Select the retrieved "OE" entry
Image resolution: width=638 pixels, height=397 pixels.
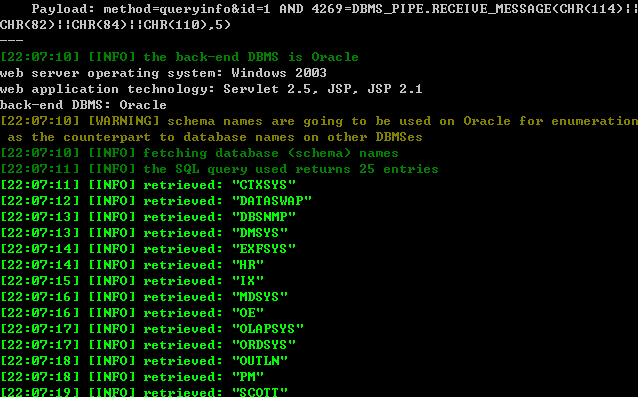pos(132,313)
